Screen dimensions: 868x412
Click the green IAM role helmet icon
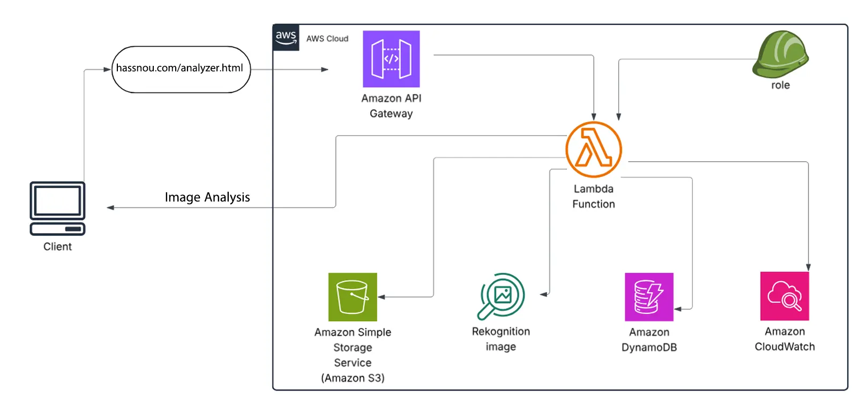(x=780, y=55)
